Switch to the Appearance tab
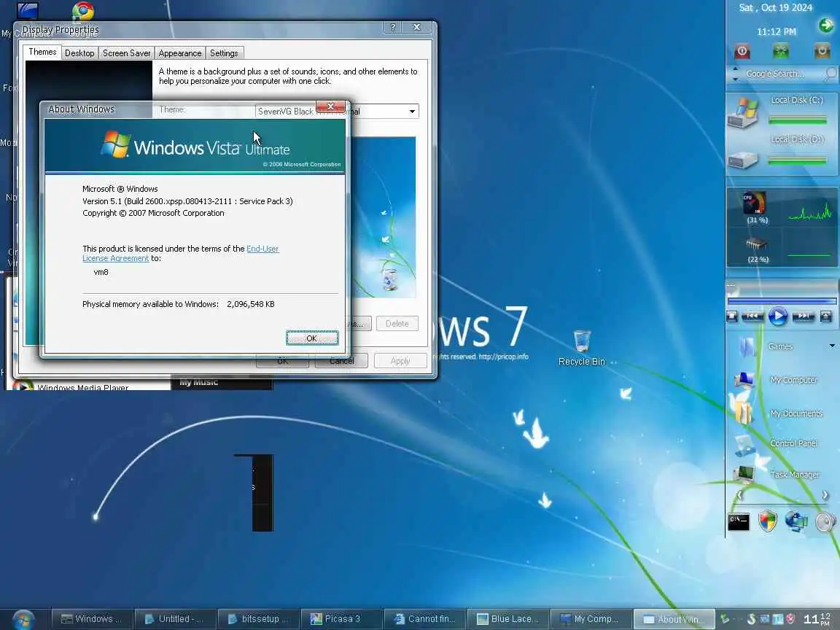Screen dimensions: 840x630 (180, 53)
